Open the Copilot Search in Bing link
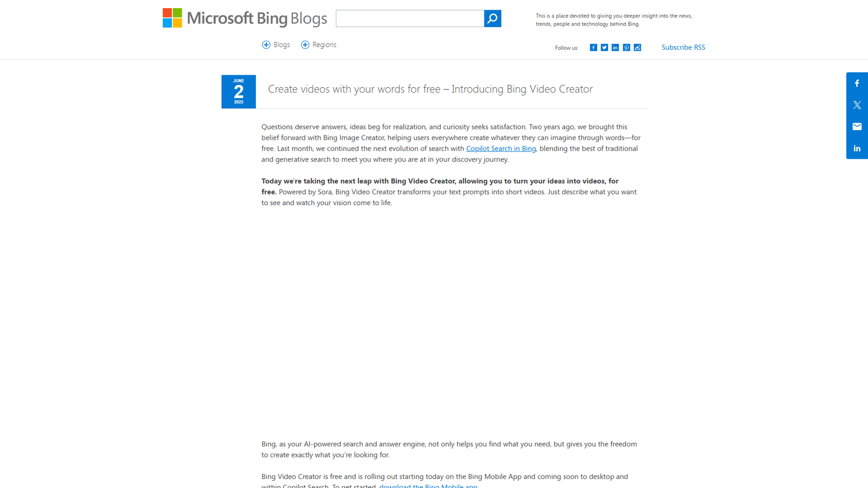This screenshot has height=488, width=868. pyautogui.click(x=500, y=148)
